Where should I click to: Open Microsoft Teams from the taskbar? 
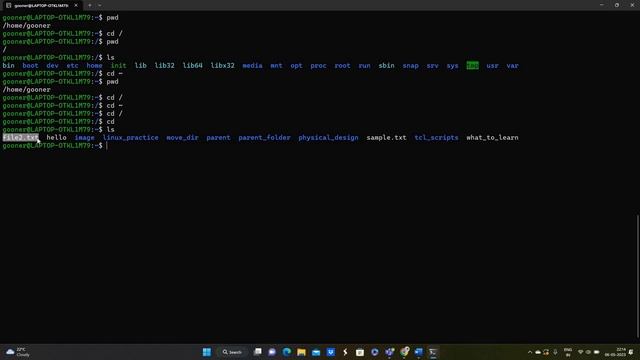click(x=389, y=352)
